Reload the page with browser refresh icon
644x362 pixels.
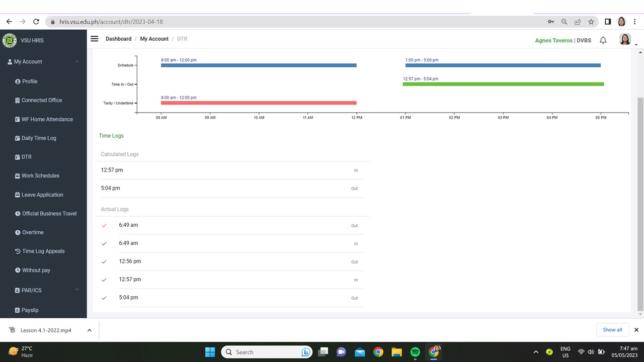click(x=36, y=22)
